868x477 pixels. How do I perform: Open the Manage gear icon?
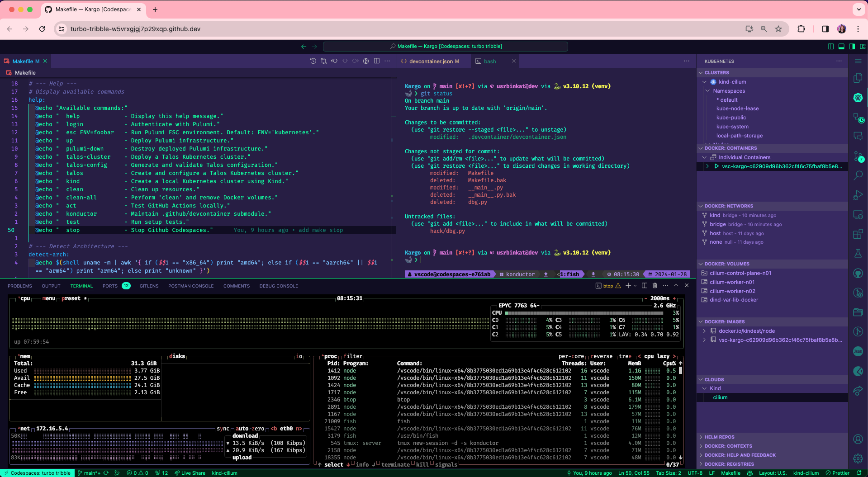[x=858, y=458]
